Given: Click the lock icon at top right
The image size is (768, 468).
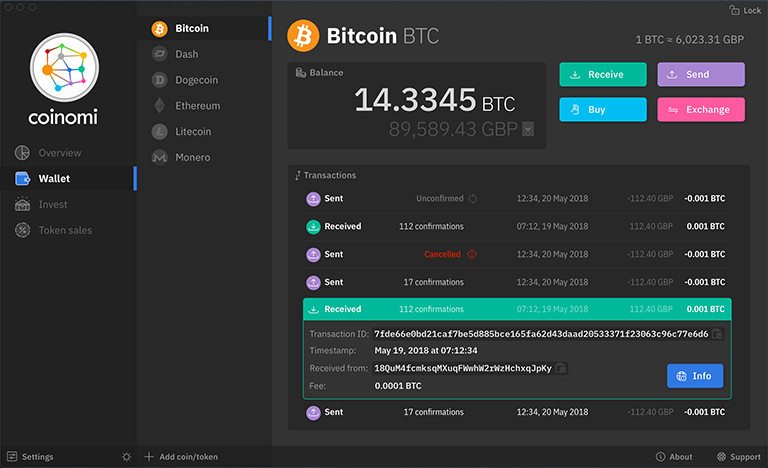Looking at the screenshot, I should point(734,10).
